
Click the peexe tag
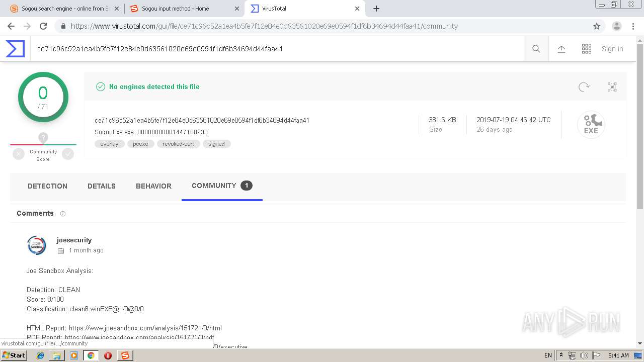coord(140,144)
